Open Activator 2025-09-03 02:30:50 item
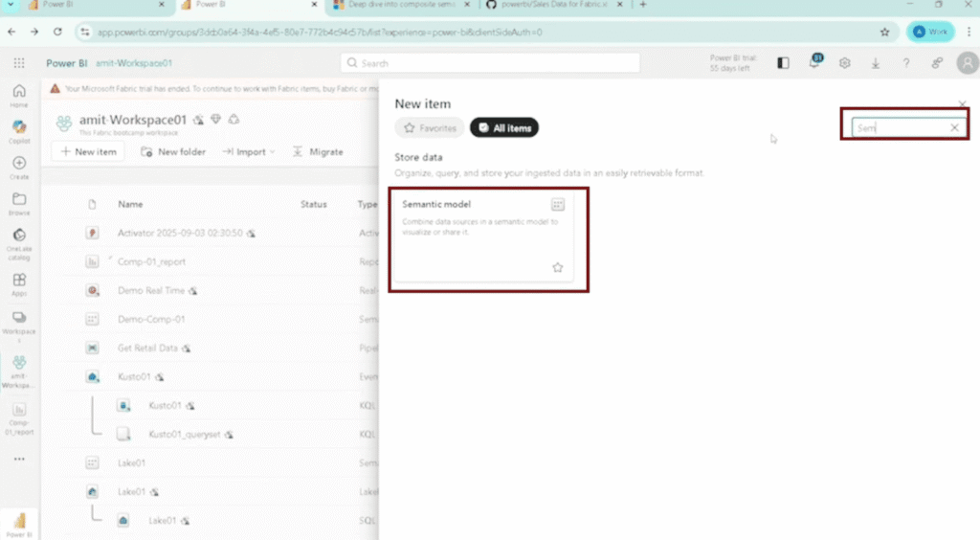Screen dimensions: 980x540 click(180, 233)
